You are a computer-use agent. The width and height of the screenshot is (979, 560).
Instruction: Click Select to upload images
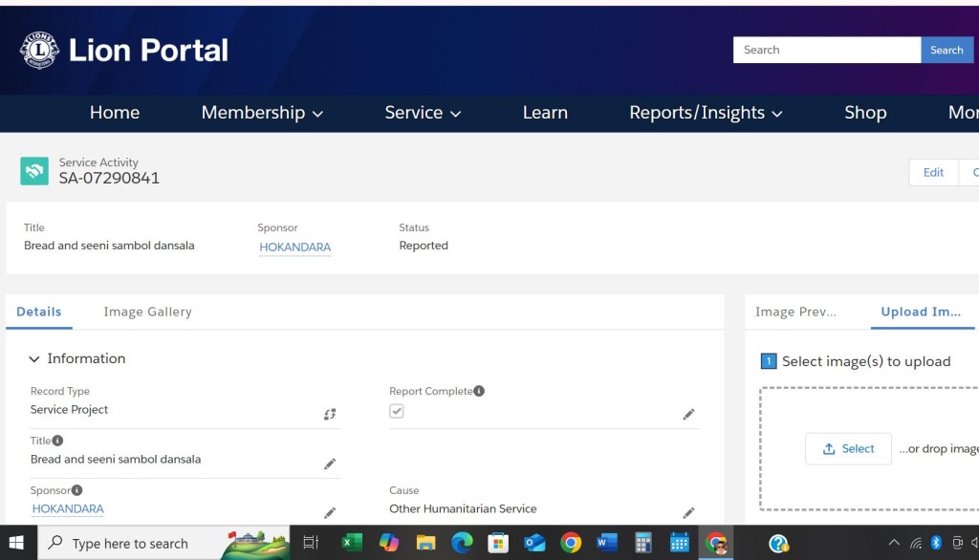848,448
